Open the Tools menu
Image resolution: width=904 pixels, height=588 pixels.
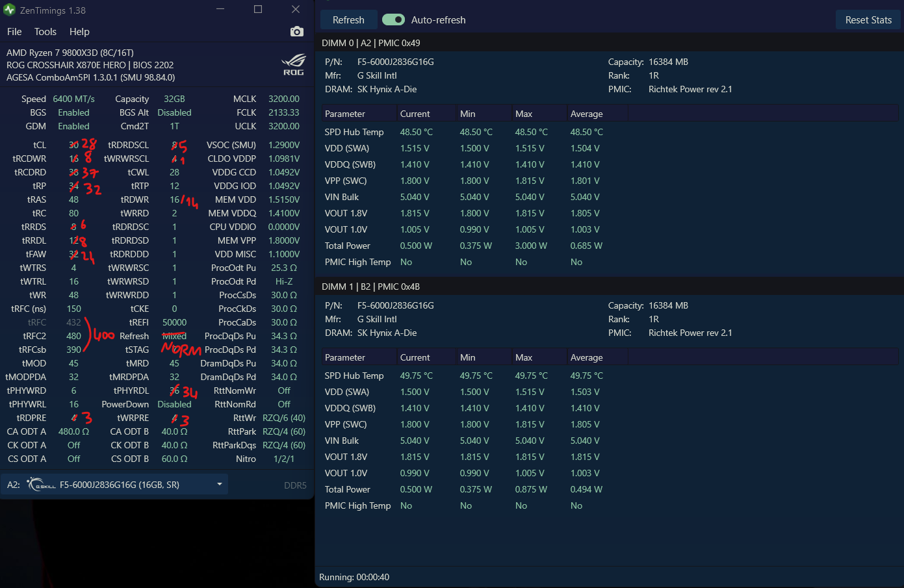pos(45,31)
